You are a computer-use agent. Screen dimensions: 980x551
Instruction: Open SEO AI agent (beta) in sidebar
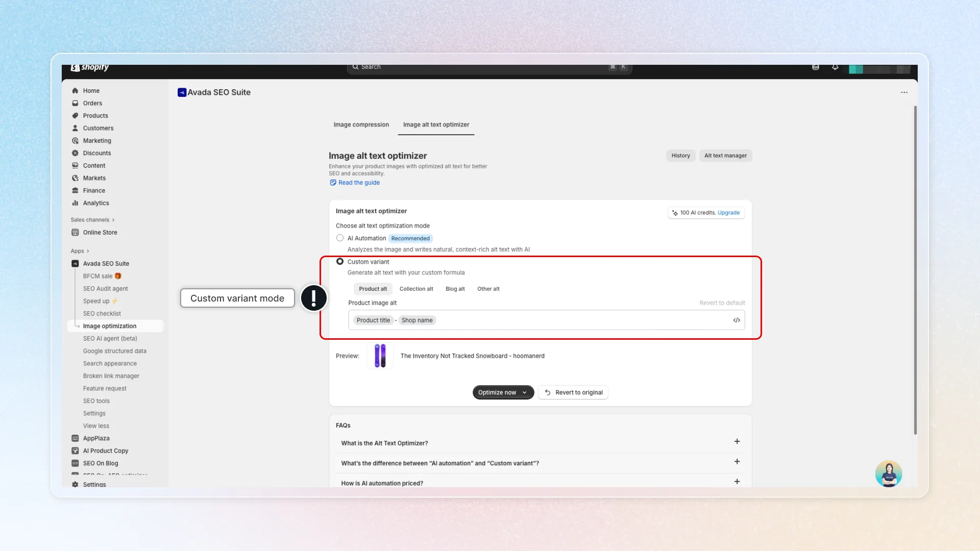[x=110, y=339]
